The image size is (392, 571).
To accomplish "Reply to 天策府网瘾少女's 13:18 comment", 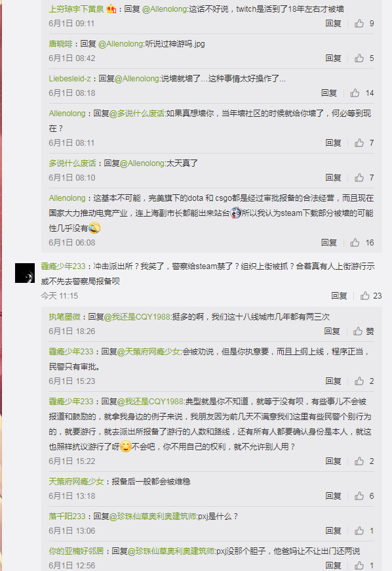I will (x=333, y=496).
